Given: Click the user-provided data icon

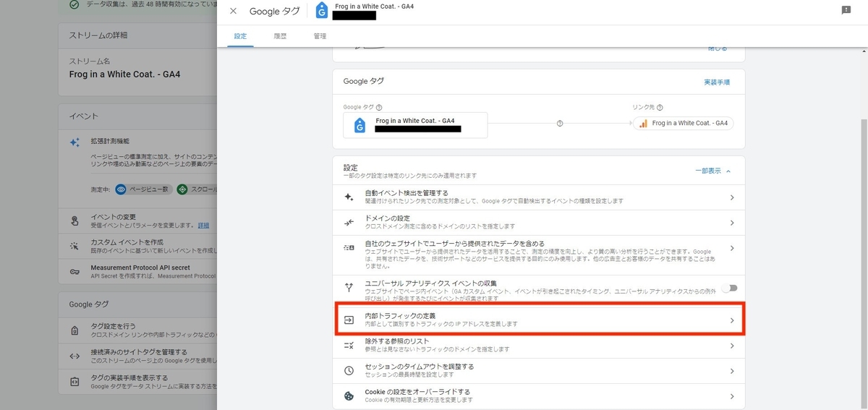Looking at the screenshot, I should point(349,247).
